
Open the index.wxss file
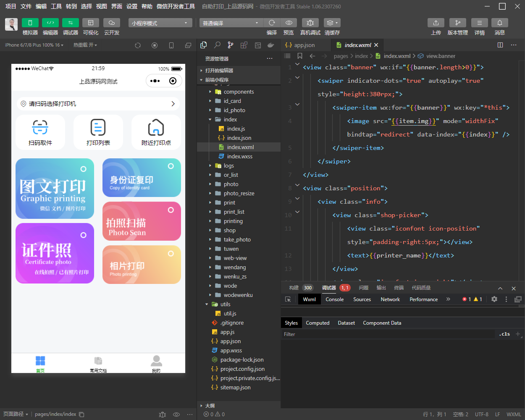pos(239,156)
